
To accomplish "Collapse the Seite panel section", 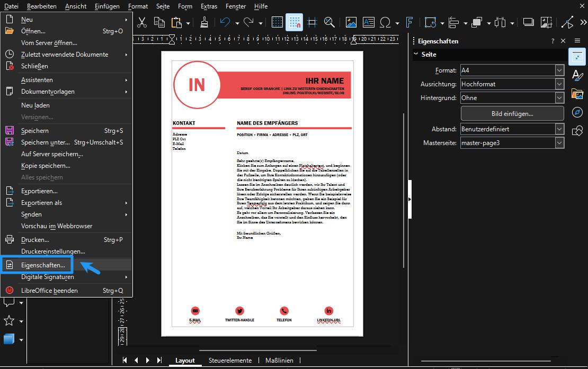I will pyautogui.click(x=416, y=55).
